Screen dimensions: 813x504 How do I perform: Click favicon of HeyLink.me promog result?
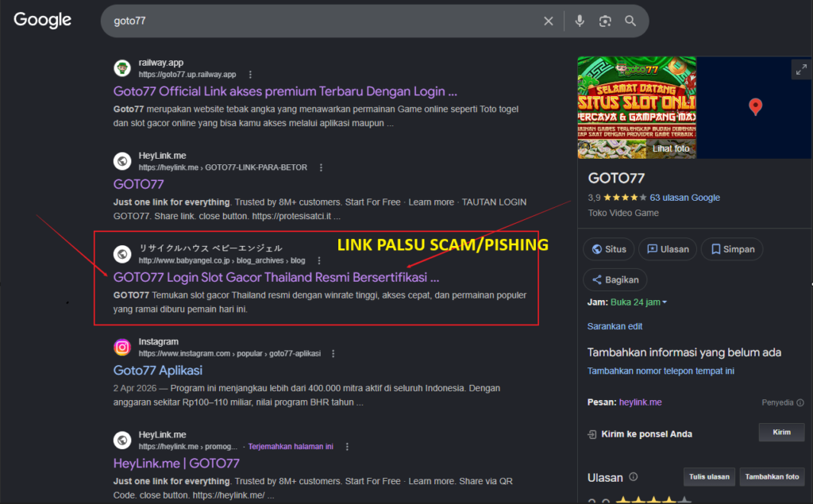point(122,441)
